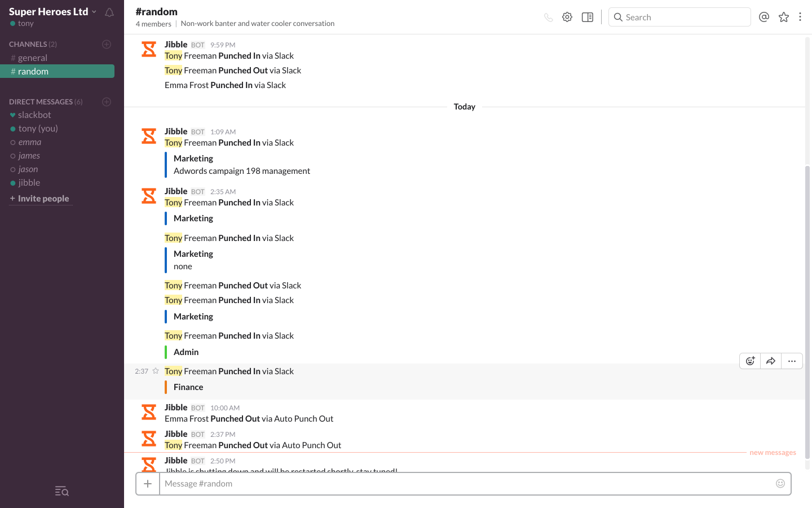
Task: Open the emoji picker in message box
Action: [780, 483]
